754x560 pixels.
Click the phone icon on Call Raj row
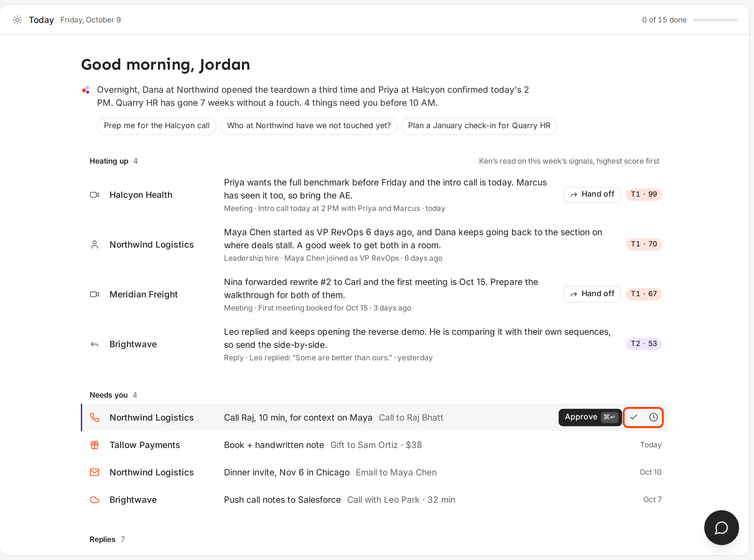(95, 418)
